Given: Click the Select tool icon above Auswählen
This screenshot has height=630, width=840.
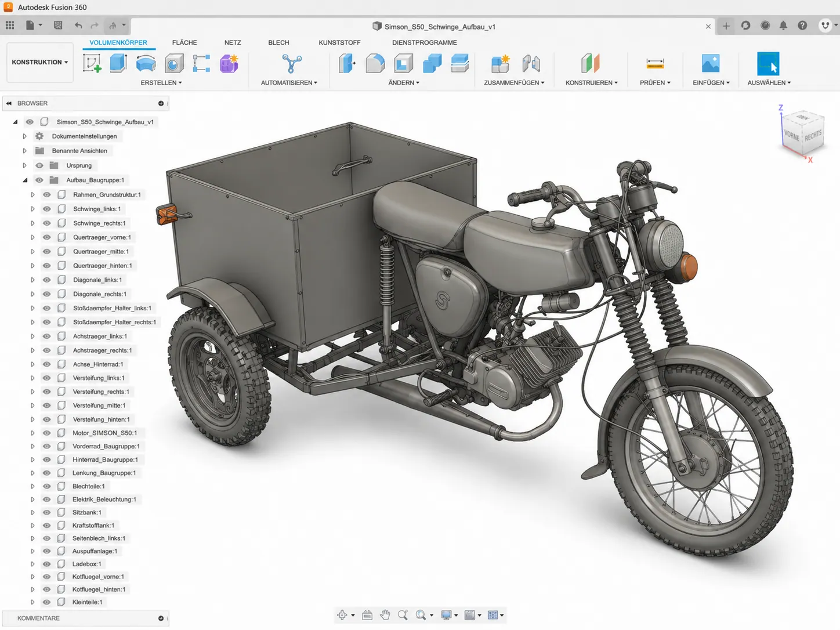Looking at the screenshot, I should tap(768, 63).
